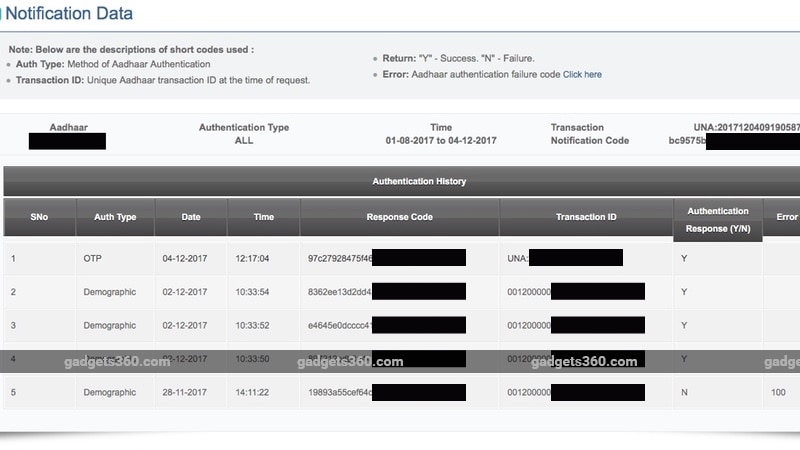Click the 'SNo' column header
800x450 pixels.
point(39,217)
